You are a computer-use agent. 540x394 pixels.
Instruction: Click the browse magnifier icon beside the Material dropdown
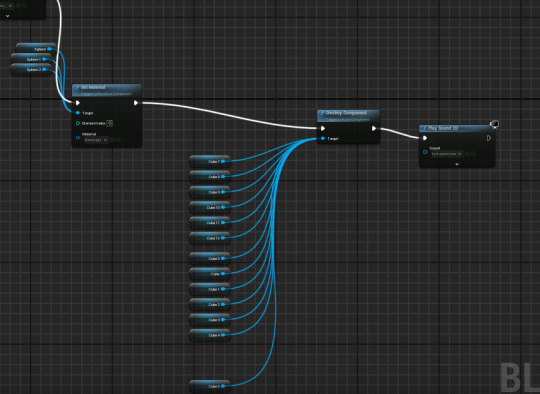[118, 140]
